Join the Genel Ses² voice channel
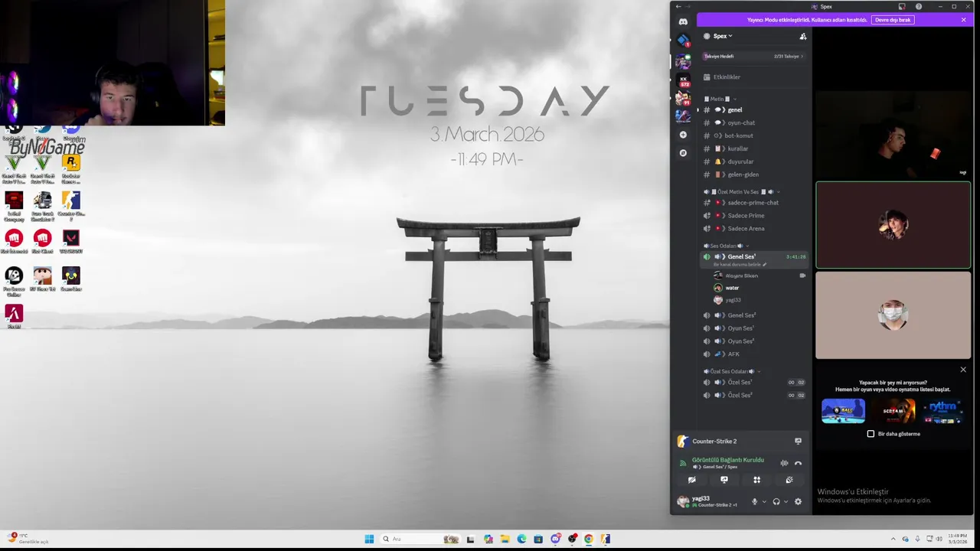 754,315
